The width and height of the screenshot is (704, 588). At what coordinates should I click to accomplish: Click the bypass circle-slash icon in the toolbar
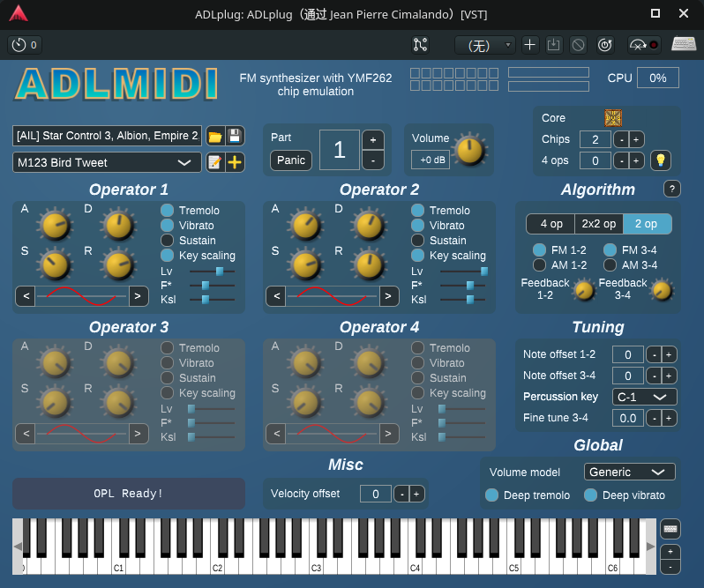[578, 45]
